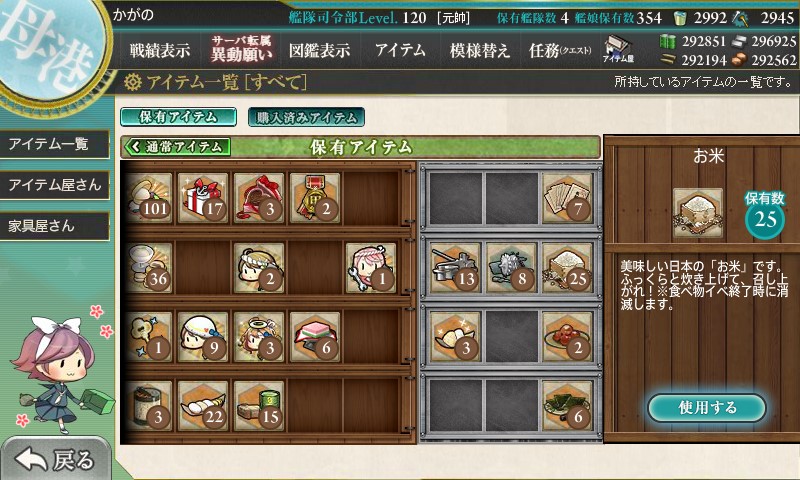The height and width of the screenshot is (480, 800).
Task: Click the 戻る back button
Action: coord(55,460)
